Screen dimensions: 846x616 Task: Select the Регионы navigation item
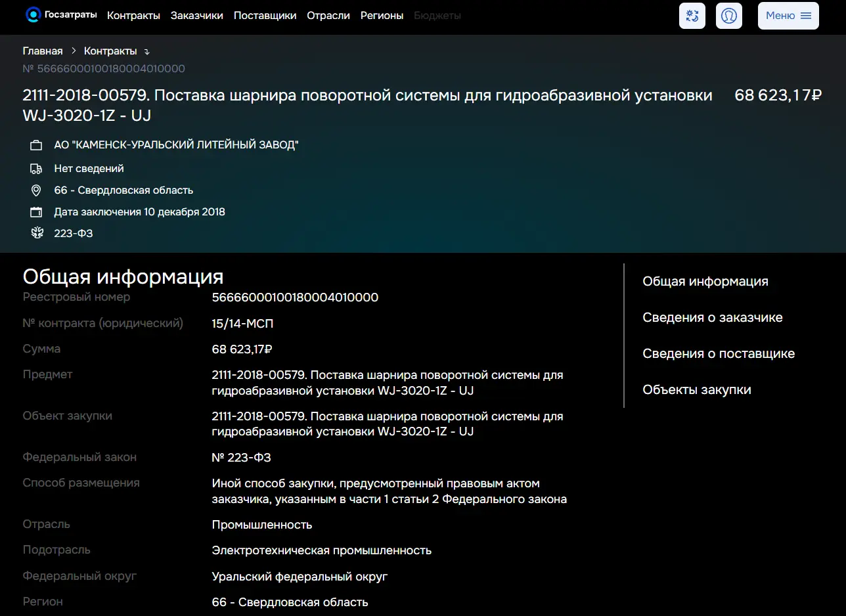point(382,16)
